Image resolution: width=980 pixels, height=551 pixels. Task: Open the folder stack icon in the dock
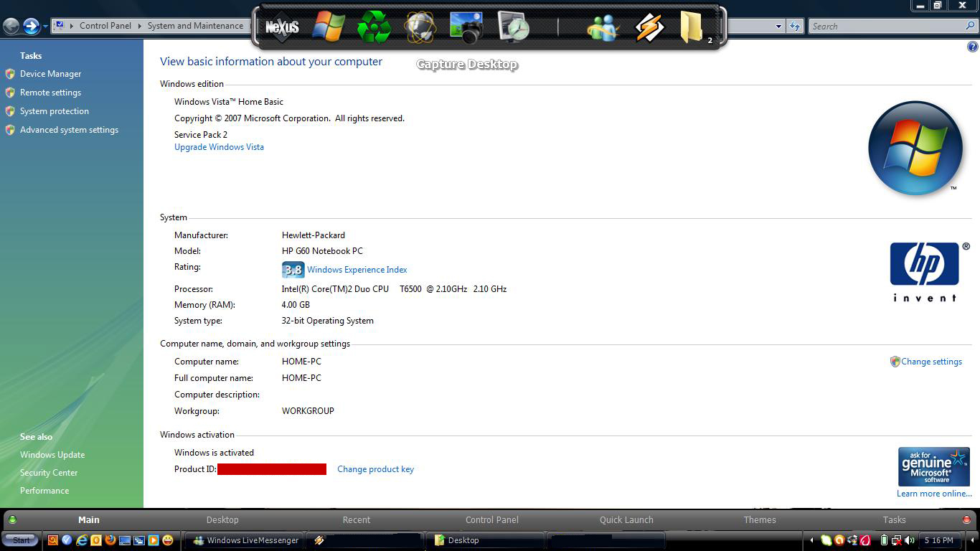tap(693, 27)
